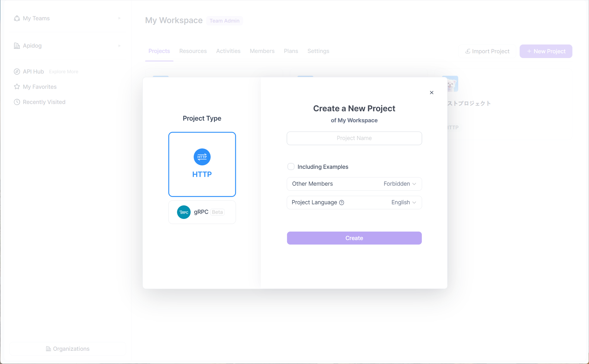
Task: Switch to the Members tab
Action: [262, 51]
